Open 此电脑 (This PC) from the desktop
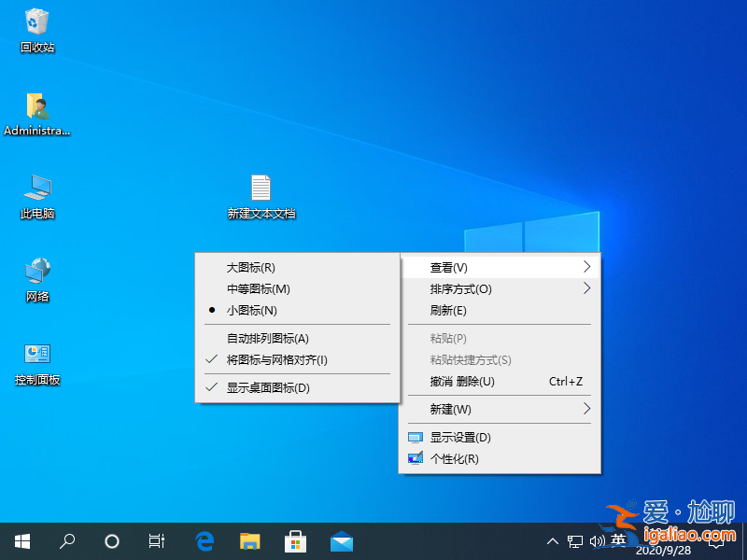Viewport: 747px width, 560px height. pos(37,193)
